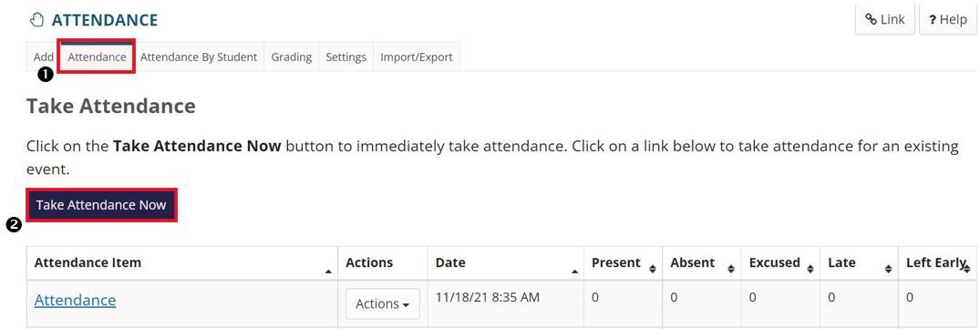Sort the Left Early column with sort arrows
Viewport: 980px width, 329px height.
click(967, 269)
